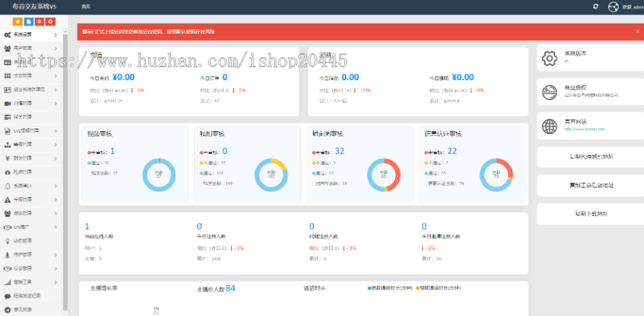Click the 封面图审核 donut chart
This screenshot has width=644, height=316.
384,175
